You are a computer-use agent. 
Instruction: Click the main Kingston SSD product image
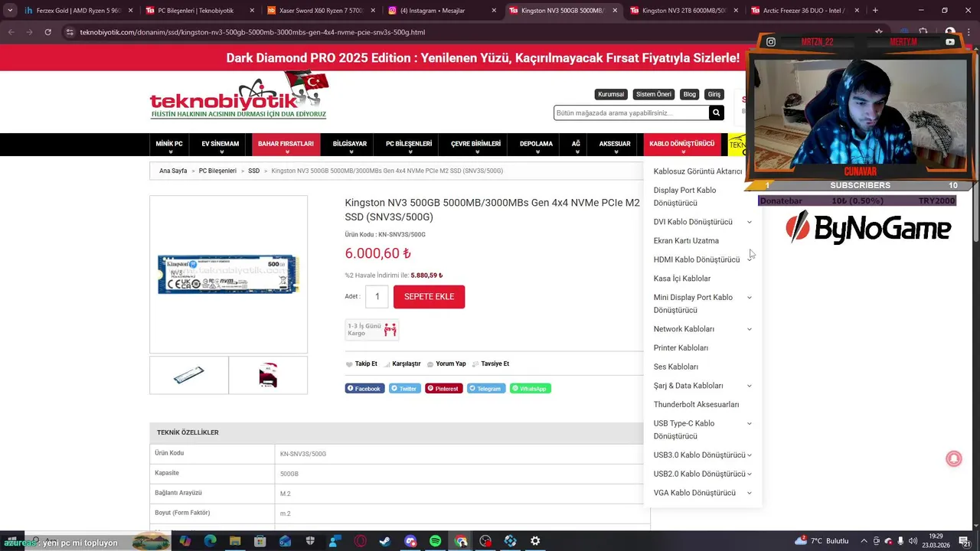tap(228, 274)
